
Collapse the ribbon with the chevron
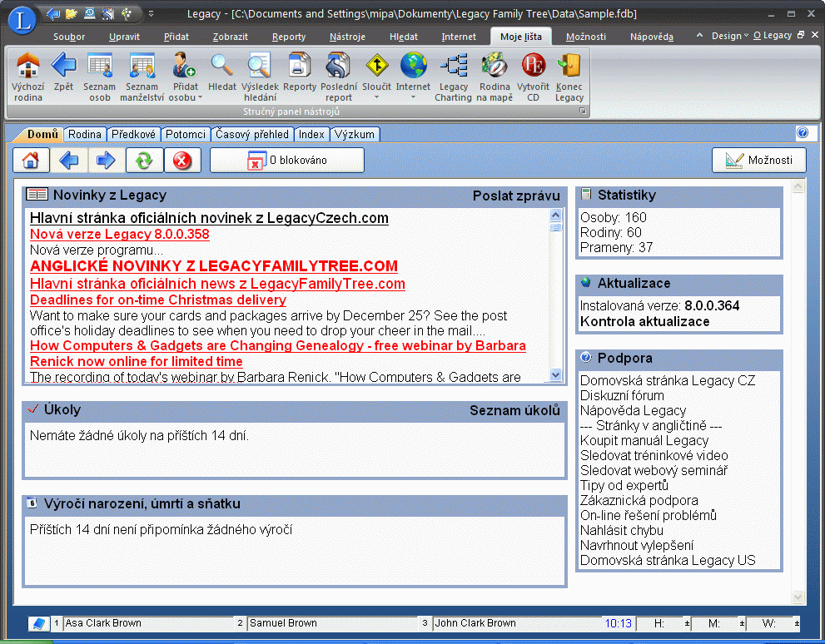(699, 35)
